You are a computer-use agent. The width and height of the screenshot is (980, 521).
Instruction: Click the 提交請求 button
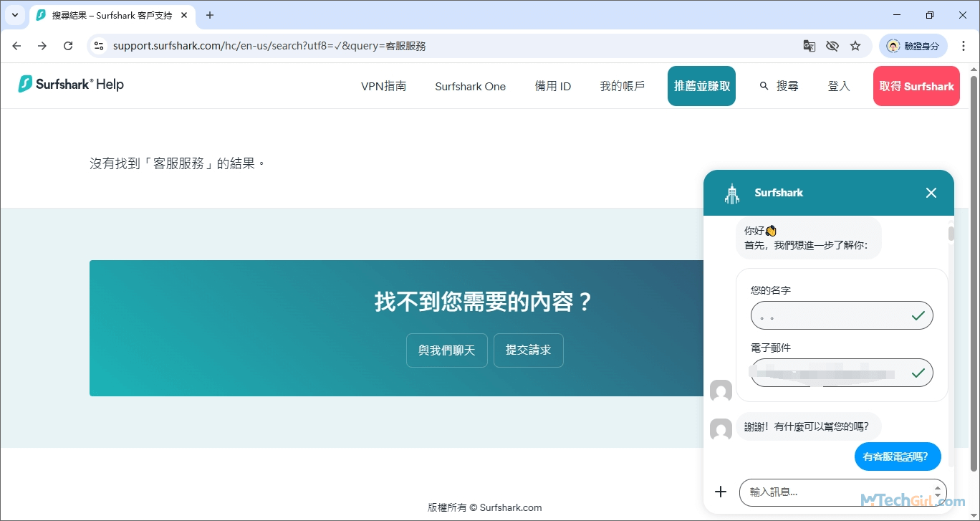[528, 350]
